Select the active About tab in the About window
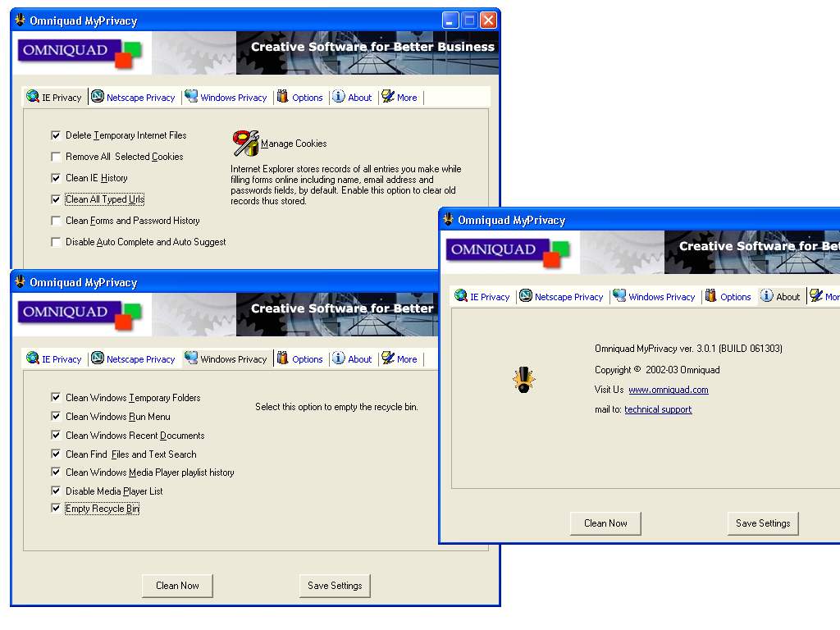 click(x=781, y=297)
